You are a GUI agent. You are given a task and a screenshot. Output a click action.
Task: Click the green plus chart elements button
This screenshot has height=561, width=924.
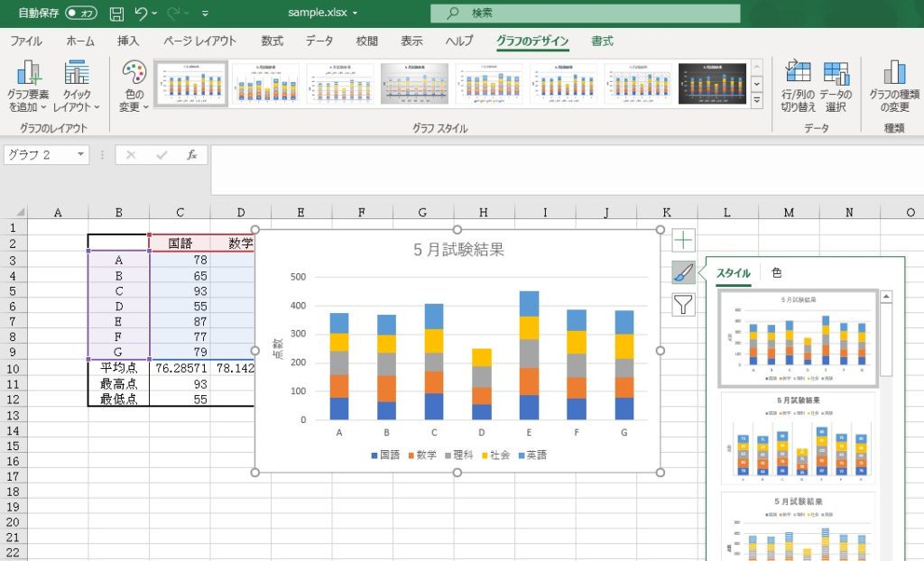(683, 241)
